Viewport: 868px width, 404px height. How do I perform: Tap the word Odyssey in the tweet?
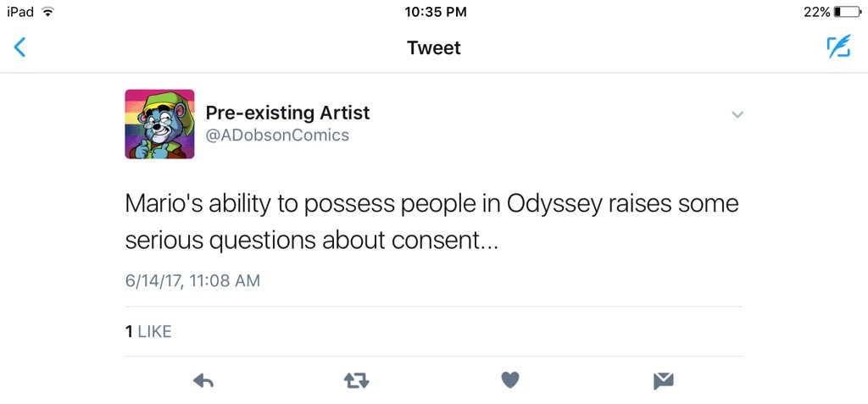[554, 204]
